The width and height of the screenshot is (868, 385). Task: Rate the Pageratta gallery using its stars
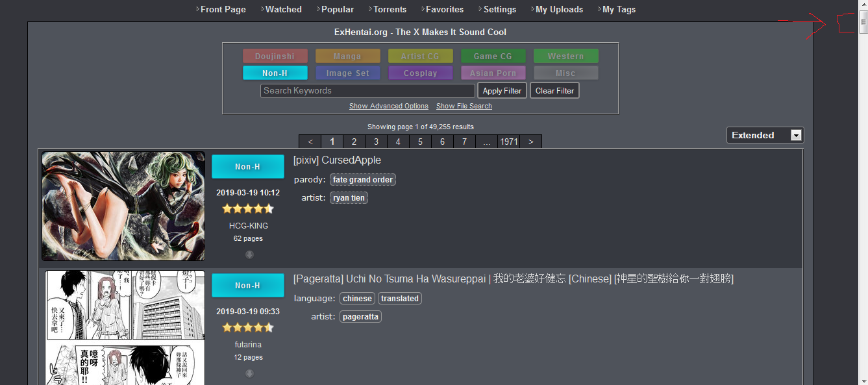click(248, 328)
